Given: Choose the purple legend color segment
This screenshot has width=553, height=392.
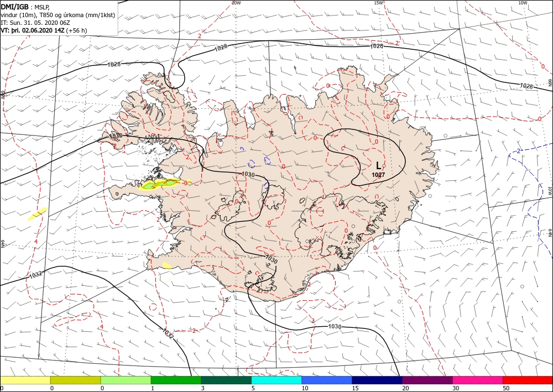Looking at the screenshot, I should [427, 380].
